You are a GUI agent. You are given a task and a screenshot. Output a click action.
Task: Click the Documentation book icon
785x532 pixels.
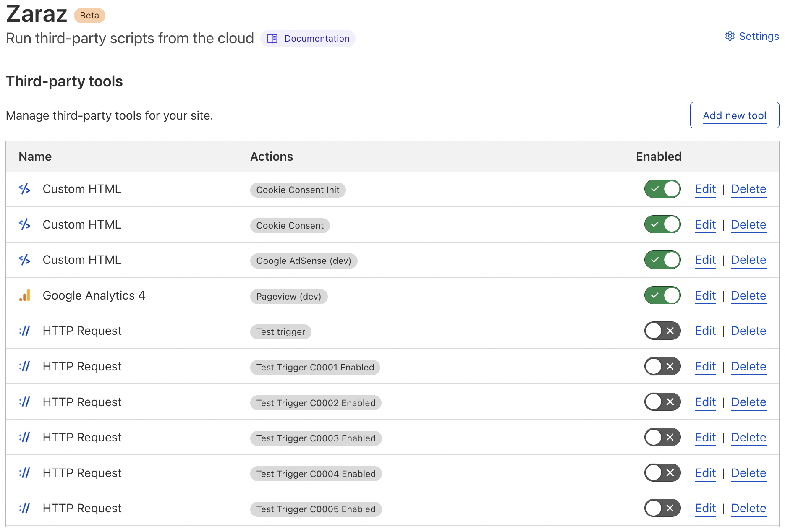click(x=272, y=38)
